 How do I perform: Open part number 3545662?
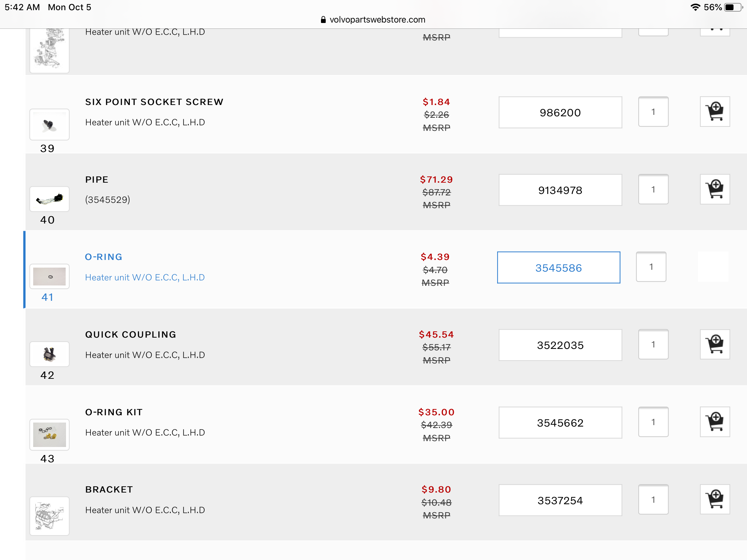pyautogui.click(x=560, y=423)
